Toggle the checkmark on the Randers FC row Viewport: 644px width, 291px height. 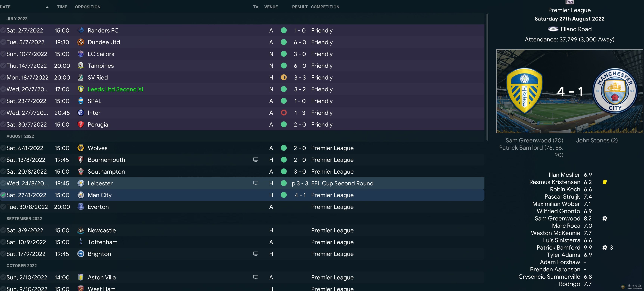(x=3, y=30)
